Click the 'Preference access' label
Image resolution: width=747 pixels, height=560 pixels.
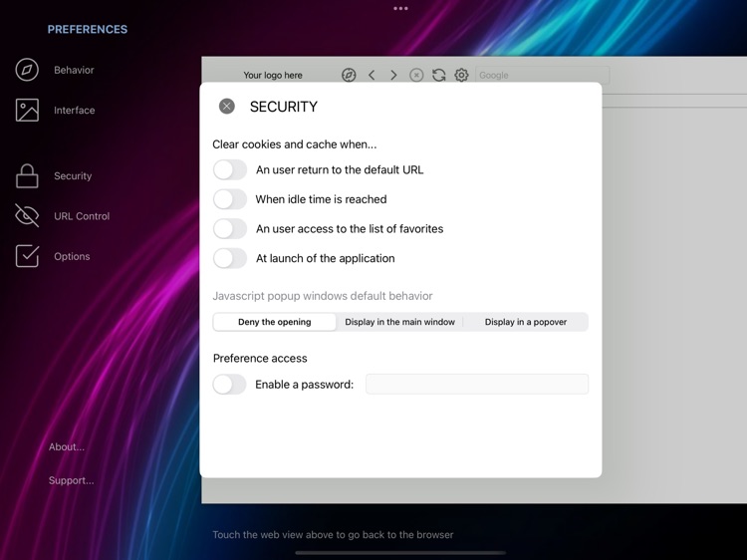(260, 359)
